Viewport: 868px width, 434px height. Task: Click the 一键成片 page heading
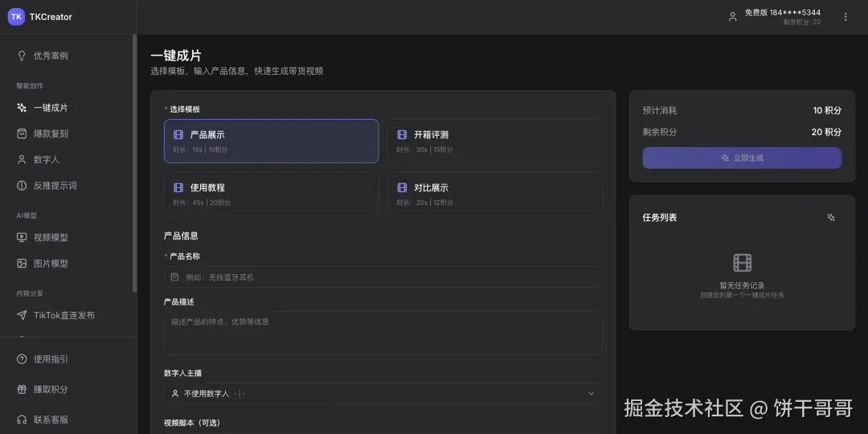pos(176,56)
